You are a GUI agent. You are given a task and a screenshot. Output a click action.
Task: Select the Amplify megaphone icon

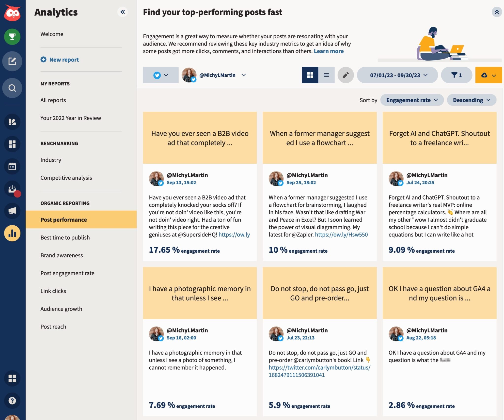tap(12, 211)
